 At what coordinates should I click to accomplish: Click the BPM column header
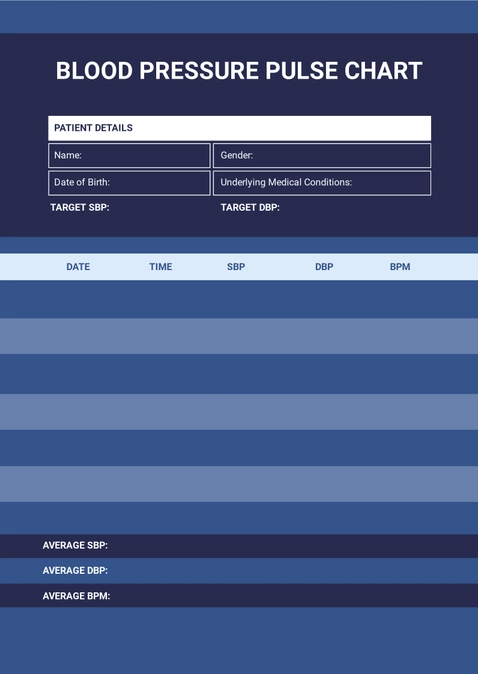[400, 267]
